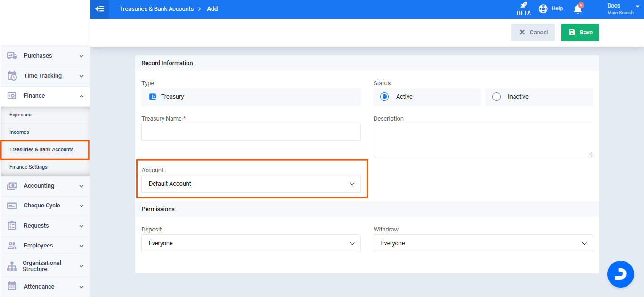Image resolution: width=644 pixels, height=297 pixels.
Task: Open the Account dropdown showing Default Account
Action: click(251, 184)
